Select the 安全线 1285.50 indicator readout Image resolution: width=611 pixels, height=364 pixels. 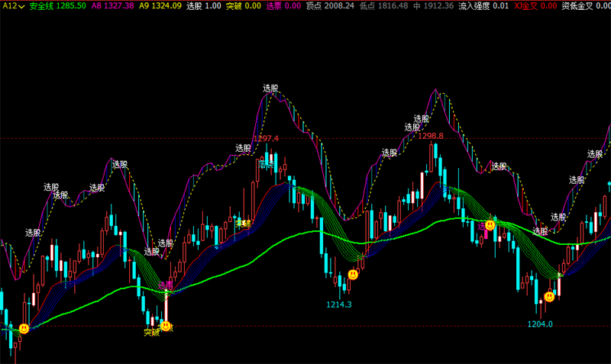click(58, 6)
